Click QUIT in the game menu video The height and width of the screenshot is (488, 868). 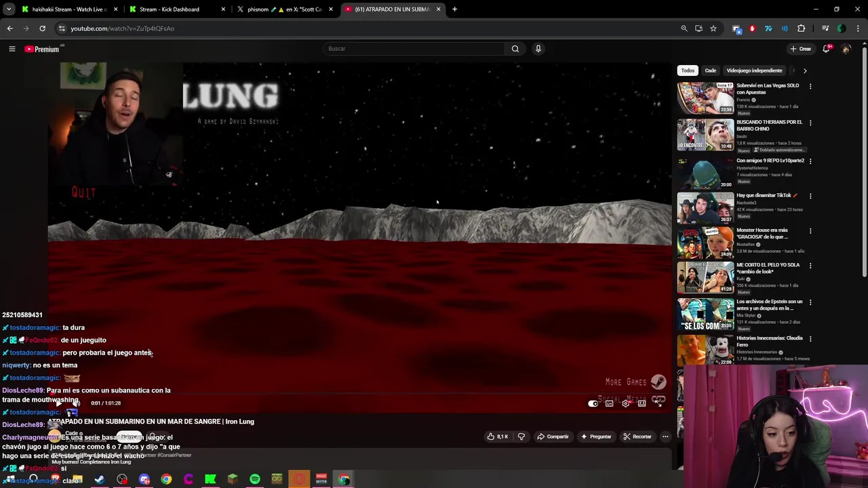tap(84, 192)
